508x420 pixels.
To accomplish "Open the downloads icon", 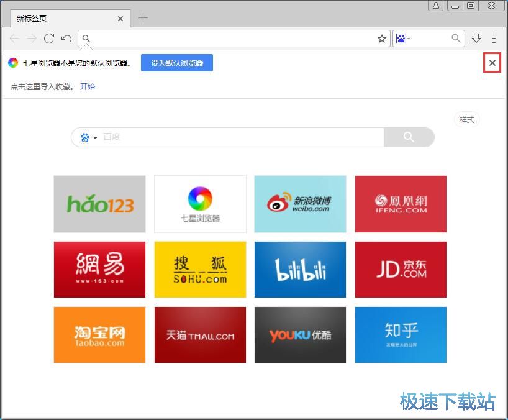I will tap(476, 39).
